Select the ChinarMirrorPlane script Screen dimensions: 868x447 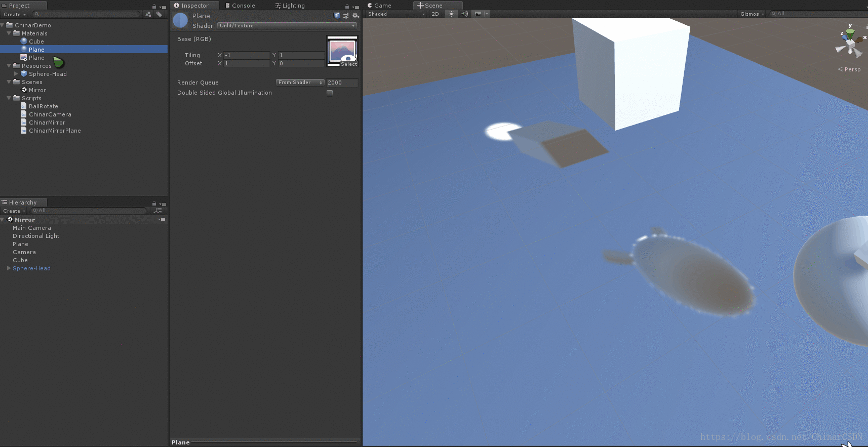tap(55, 131)
